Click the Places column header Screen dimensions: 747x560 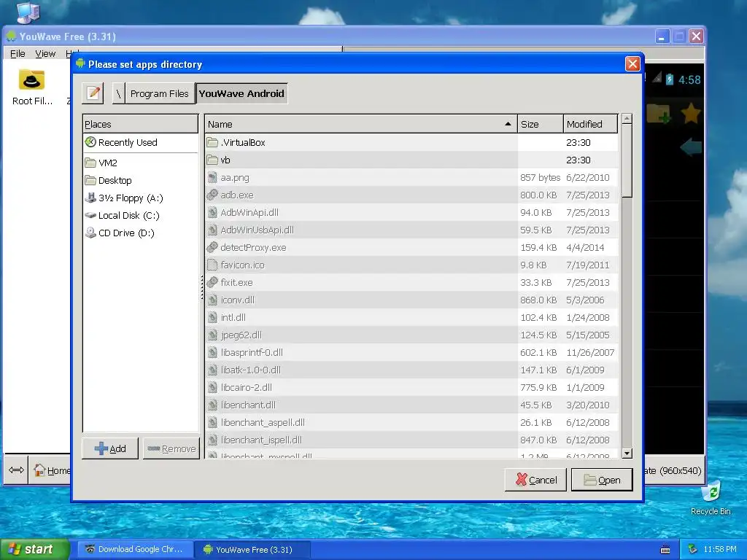tap(141, 124)
